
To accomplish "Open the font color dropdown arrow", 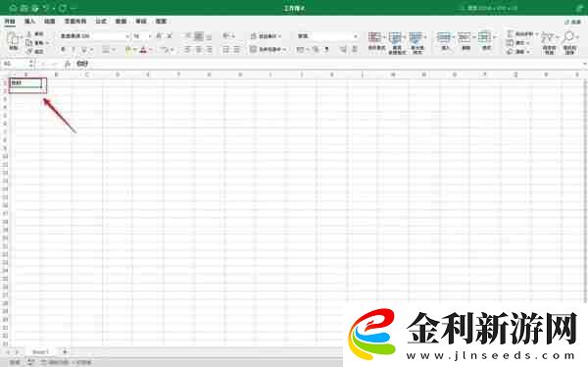I will click(x=150, y=50).
